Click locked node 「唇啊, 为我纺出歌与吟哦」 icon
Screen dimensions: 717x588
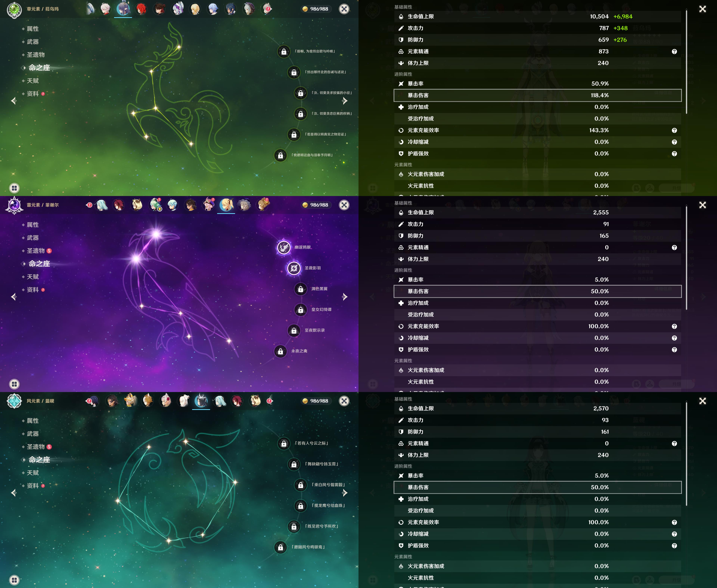pyautogui.click(x=284, y=52)
